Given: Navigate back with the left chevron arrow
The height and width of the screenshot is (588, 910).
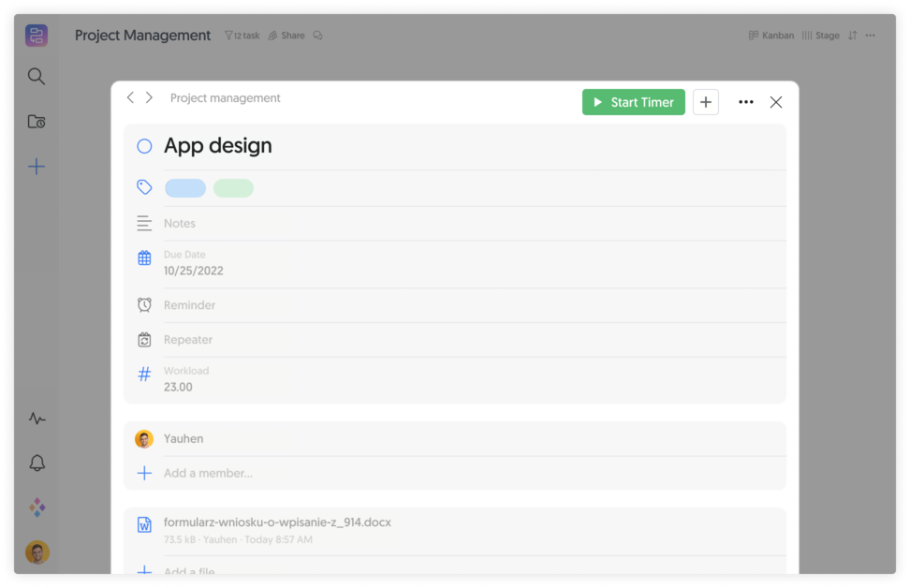Looking at the screenshot, I should [x=130, y=97].
